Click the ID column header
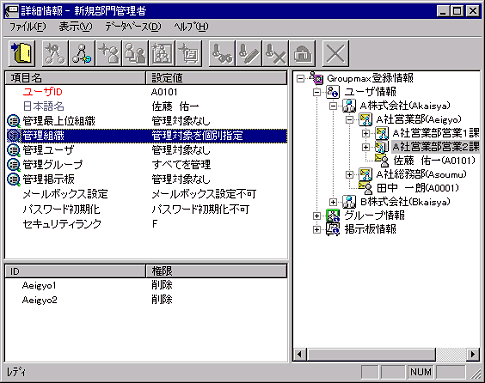The width and height of the screenshot is (485, 383). [75, 271]
